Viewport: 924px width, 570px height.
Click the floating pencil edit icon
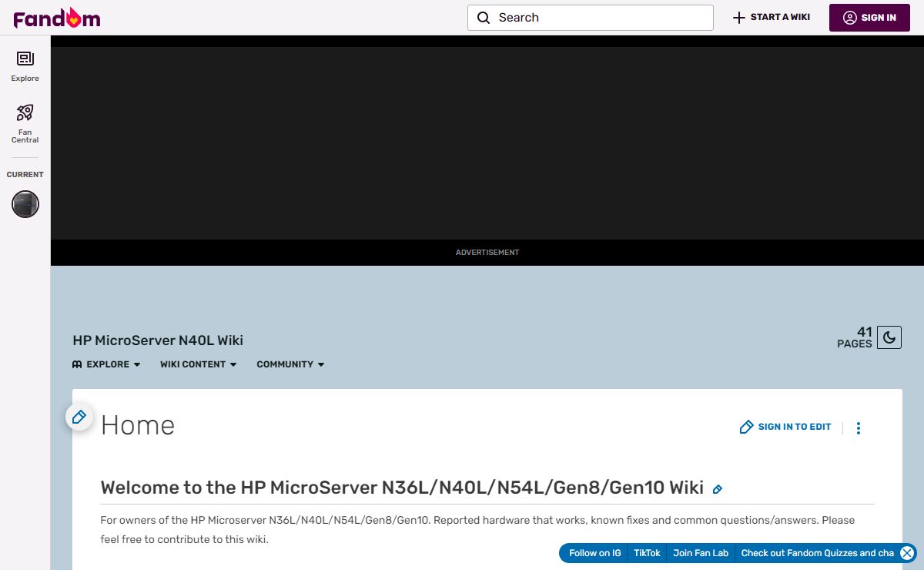[79, 417]
